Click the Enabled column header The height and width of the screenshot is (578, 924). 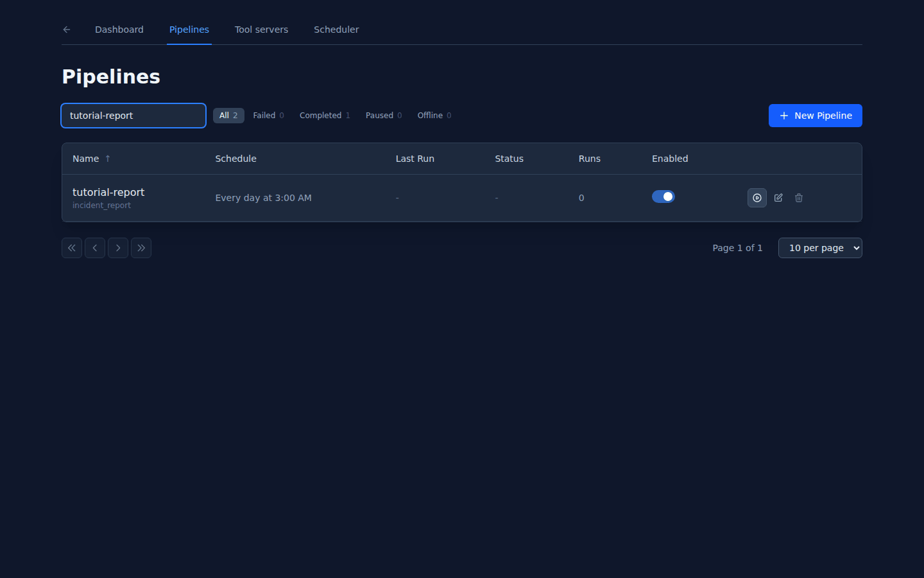(x=670, y=159)
